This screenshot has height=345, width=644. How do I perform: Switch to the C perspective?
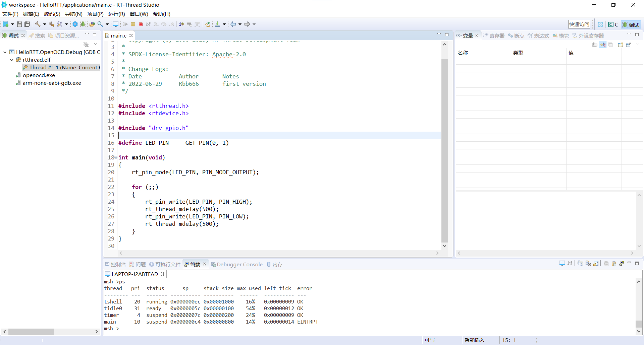[613, 24]
